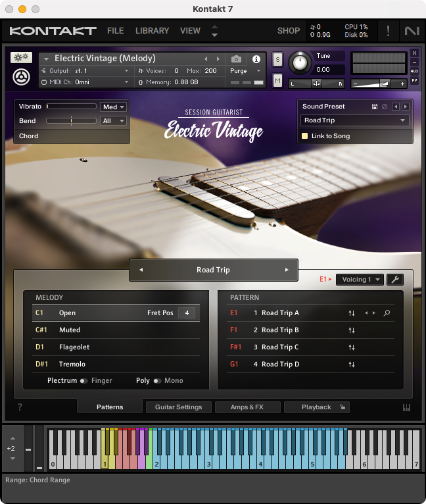
Task: Switch to the Amps & FX tab
Action: 247,407
